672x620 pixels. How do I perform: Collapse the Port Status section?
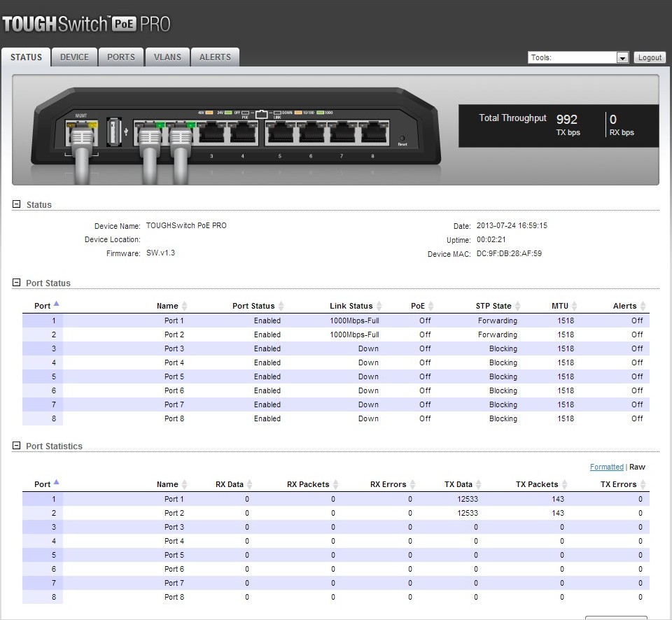16,283
